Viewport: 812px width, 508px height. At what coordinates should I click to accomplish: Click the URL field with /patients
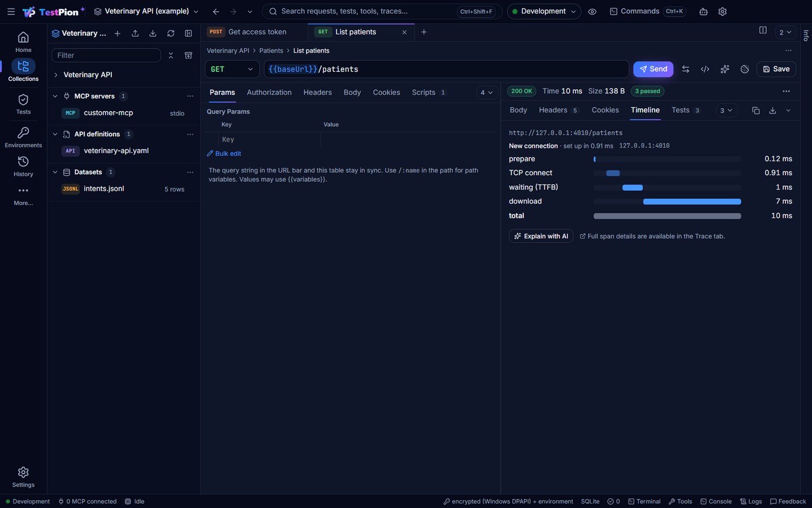coord(446,69)
